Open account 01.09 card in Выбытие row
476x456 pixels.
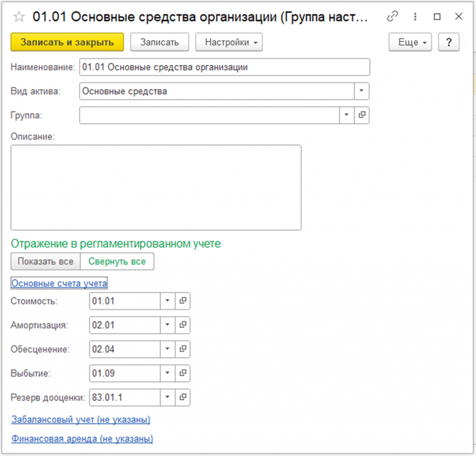[x=183, y=373]
